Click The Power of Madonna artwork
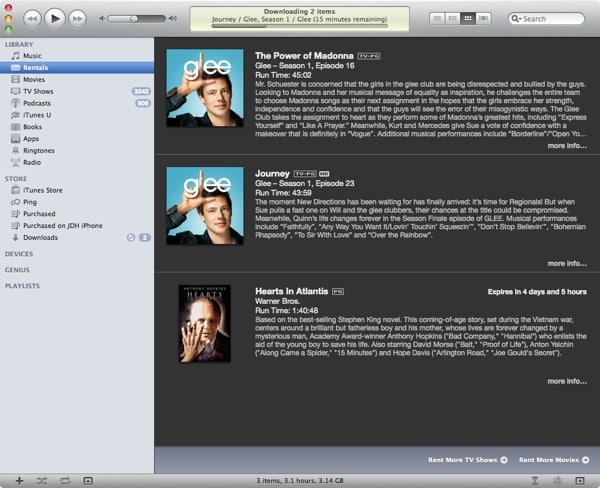The image size is (600, 488). tap(205, 88)
